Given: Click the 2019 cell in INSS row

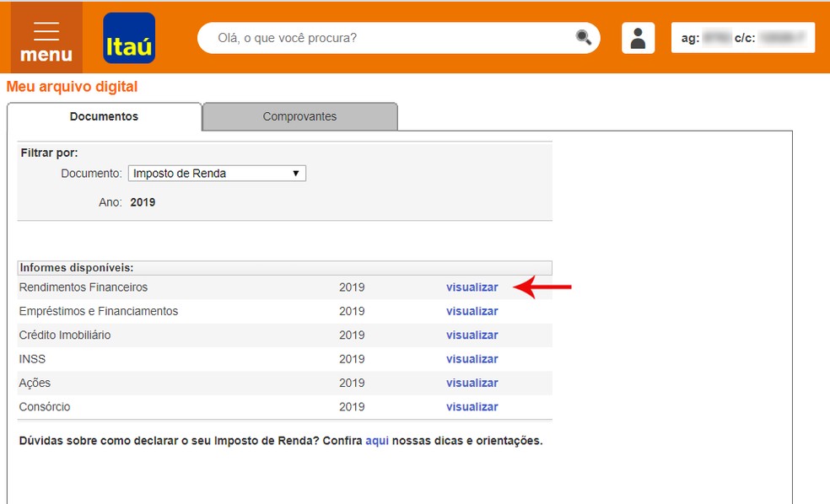Looking at the screenshot, I should click(352, 358).
